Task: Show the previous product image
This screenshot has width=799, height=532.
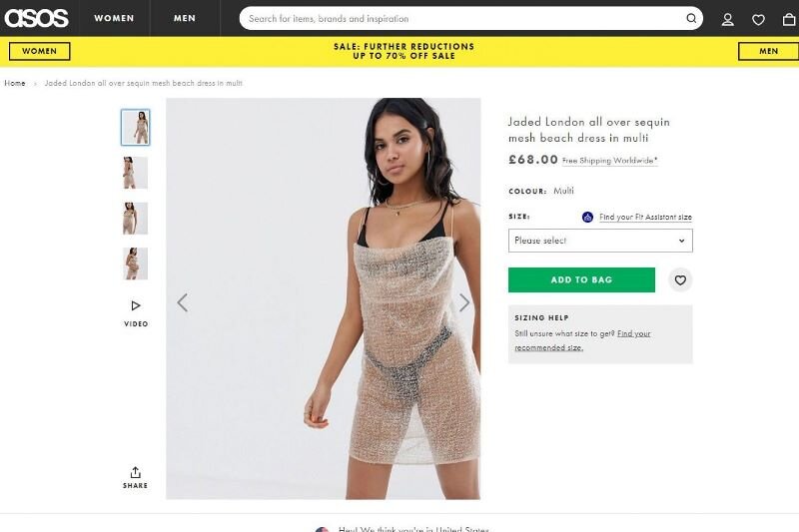Action: 183,302
